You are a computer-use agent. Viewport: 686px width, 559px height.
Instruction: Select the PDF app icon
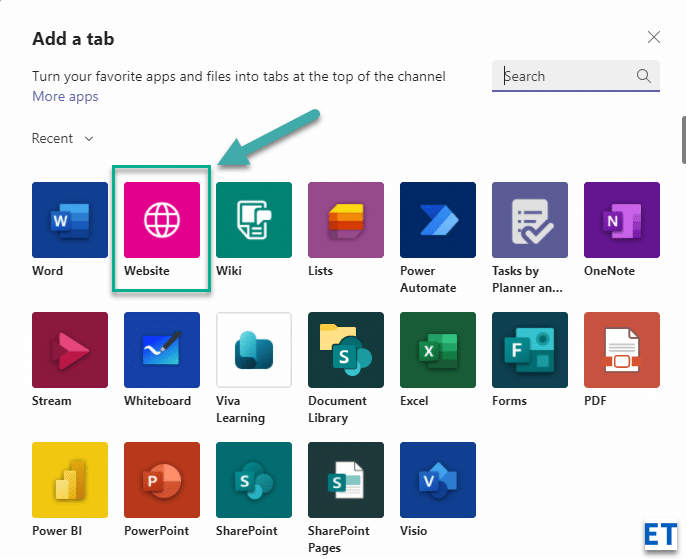click(622, 350)
